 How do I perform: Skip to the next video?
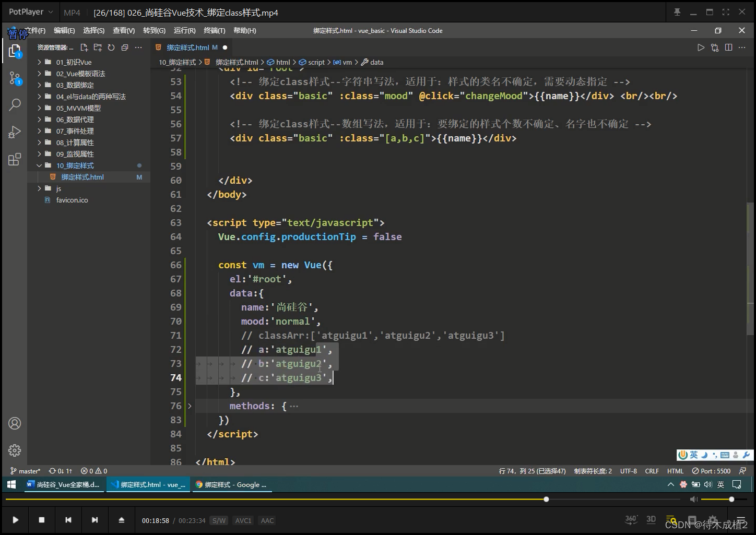95,520
